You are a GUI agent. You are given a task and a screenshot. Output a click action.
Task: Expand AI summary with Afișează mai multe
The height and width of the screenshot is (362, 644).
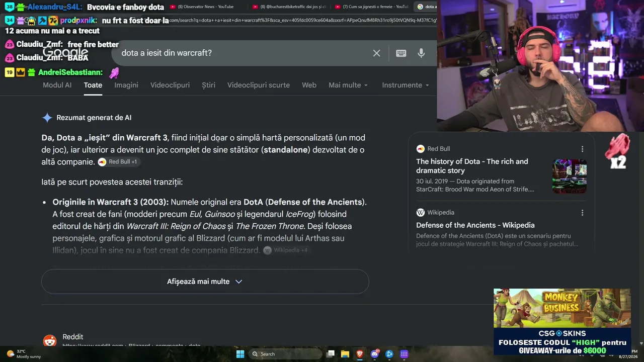point(205,282)
